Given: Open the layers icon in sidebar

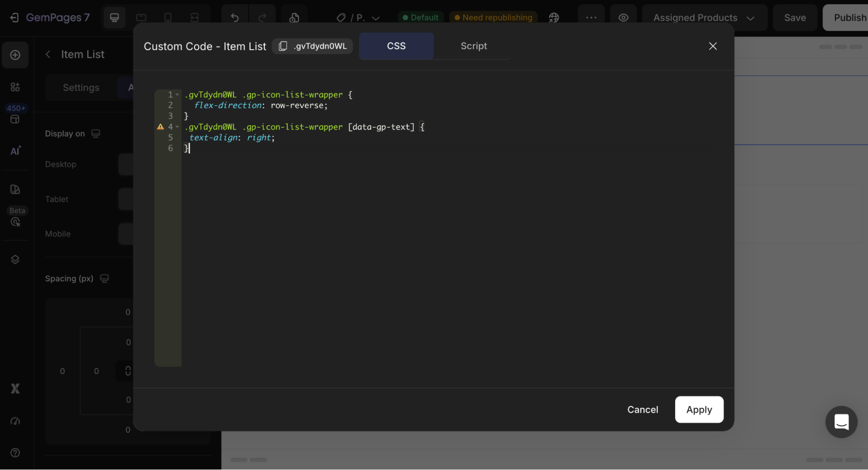Looking at the screenshot, I should [x=15, y=259].
